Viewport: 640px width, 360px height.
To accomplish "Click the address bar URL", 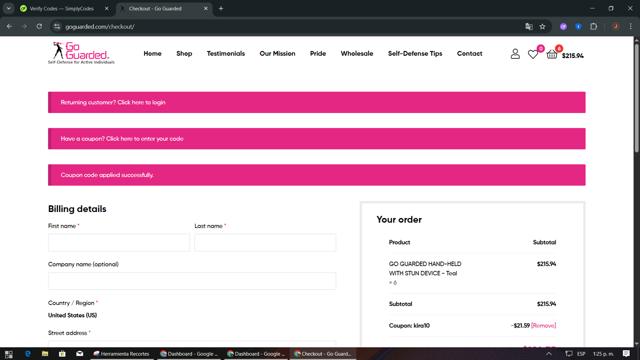I will coord(100,27).
